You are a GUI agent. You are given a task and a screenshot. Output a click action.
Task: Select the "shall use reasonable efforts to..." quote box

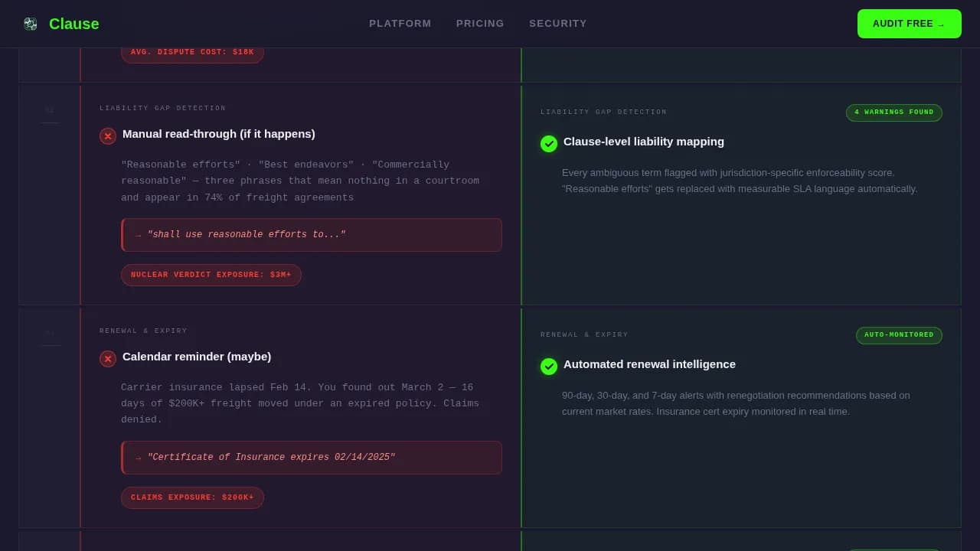(x=312, y=235)
